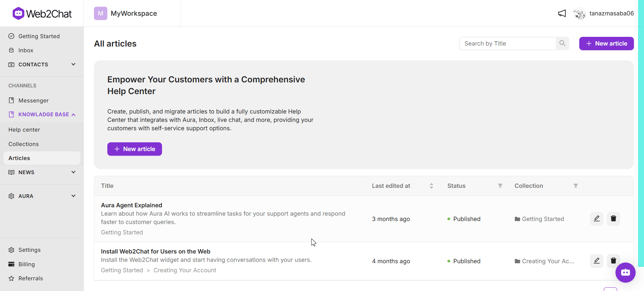644x291 pixels.
Task: Click the All articles heading
Action: (115, 44)
